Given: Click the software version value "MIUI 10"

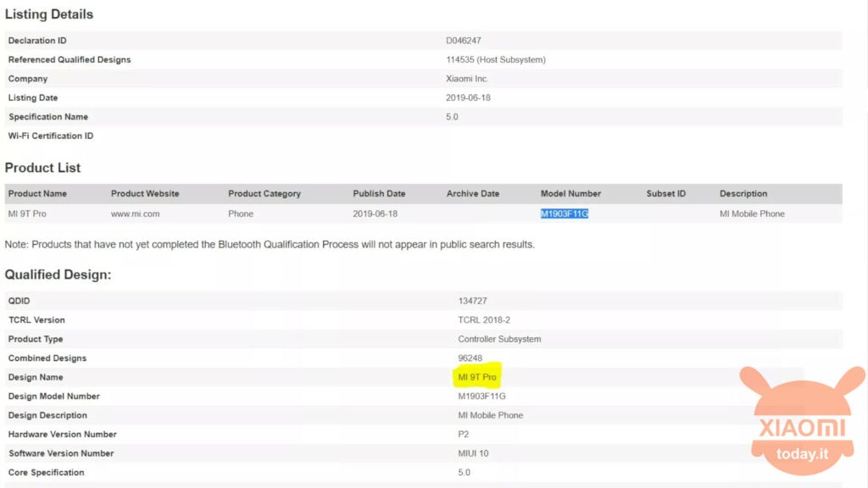Looking at the screenshot, I should [473, 454].
